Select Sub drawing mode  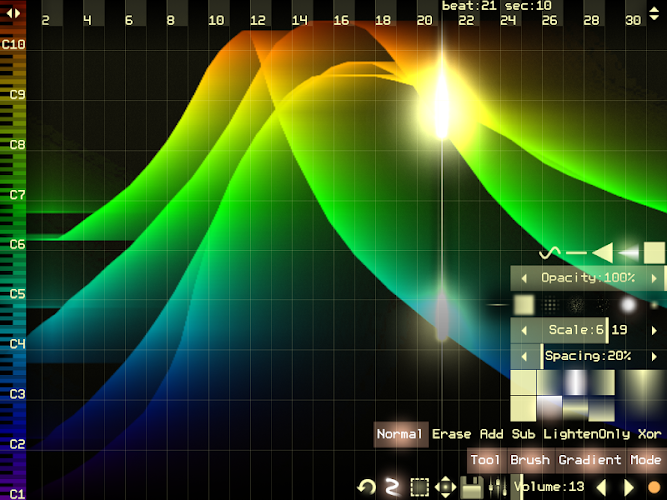pos(523,434)
